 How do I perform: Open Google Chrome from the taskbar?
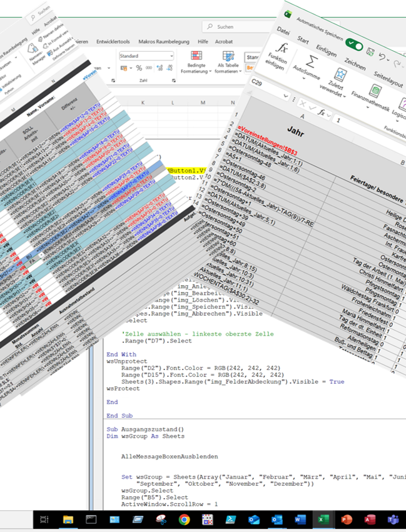point(185,519)
